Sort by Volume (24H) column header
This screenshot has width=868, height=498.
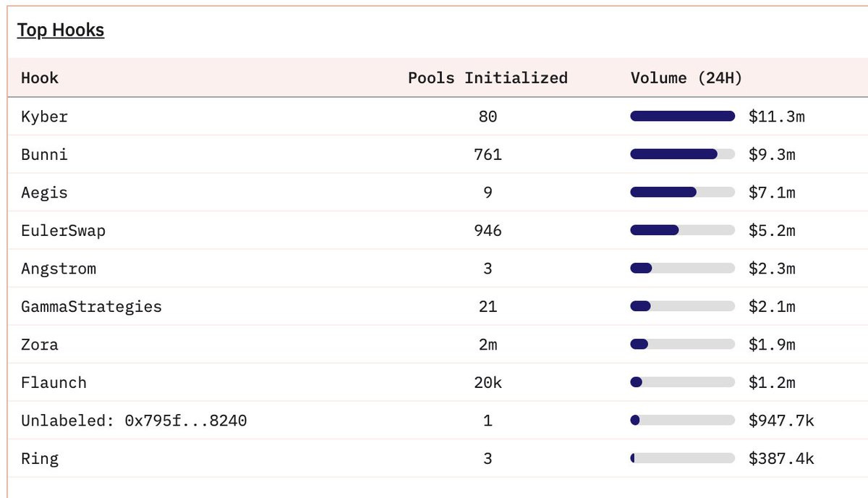(686, 78)
